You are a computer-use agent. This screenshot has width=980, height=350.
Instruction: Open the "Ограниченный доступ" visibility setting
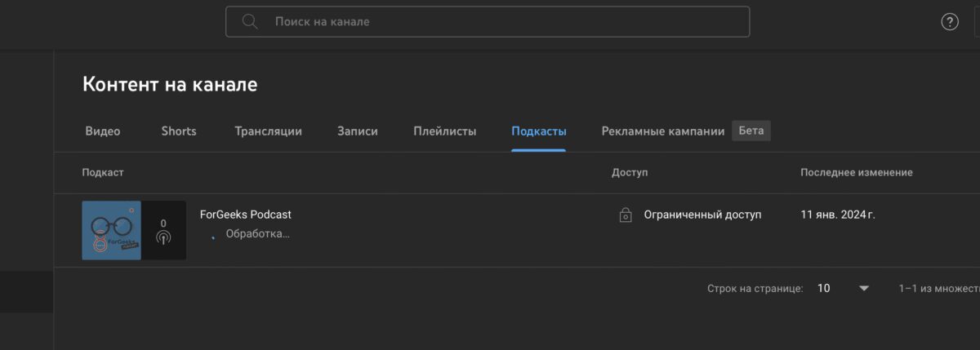coord(702,215)
